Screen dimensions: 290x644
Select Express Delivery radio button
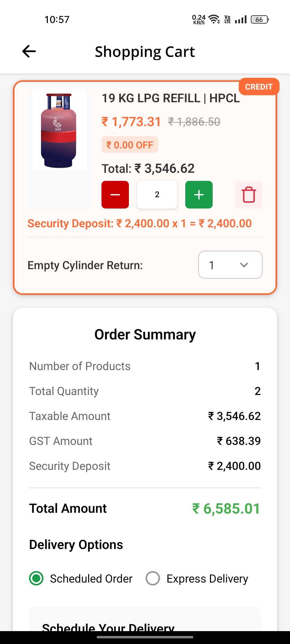(x=153, y=578)
